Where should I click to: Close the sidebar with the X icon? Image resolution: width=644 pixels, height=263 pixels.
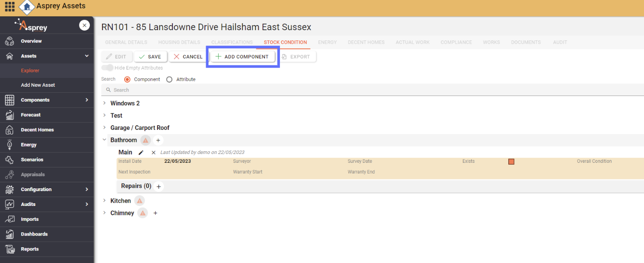tap(84, 26)
